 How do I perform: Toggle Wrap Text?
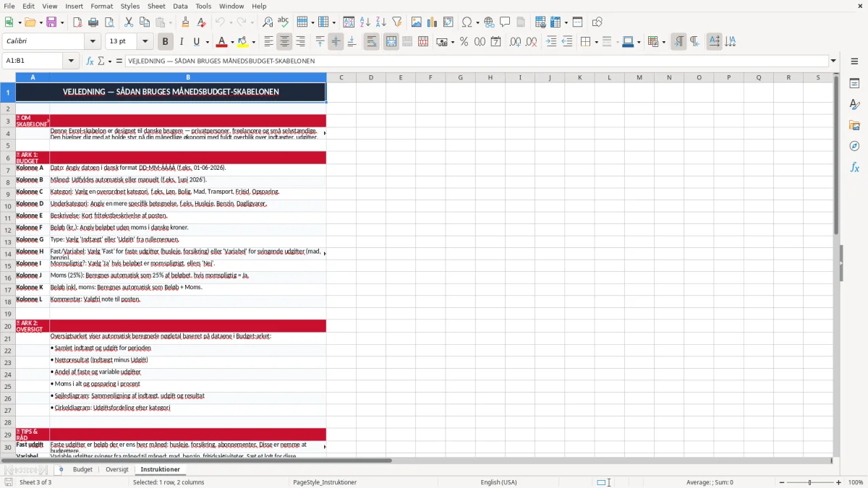click(372, 42)
